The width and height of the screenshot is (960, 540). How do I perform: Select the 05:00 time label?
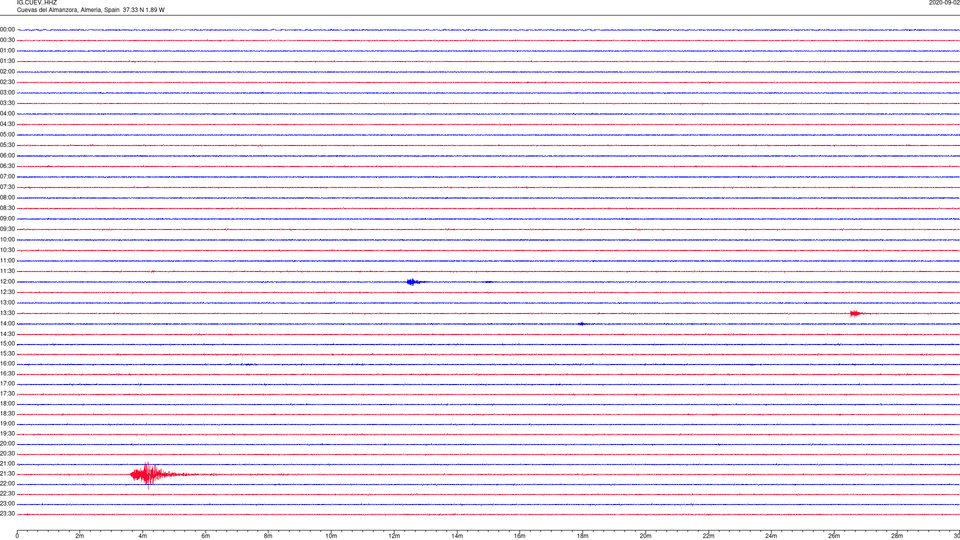[7, 135]
